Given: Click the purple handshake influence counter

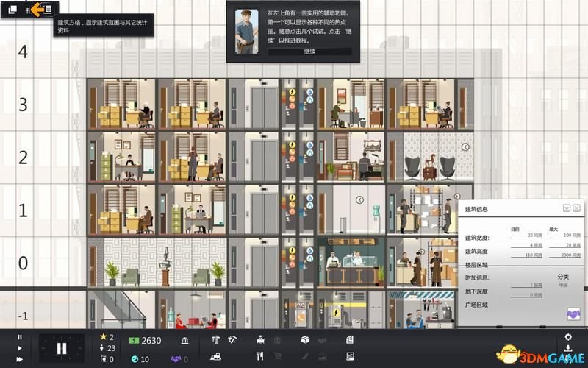Looking at the screenshot, I should tap(179, 359).
